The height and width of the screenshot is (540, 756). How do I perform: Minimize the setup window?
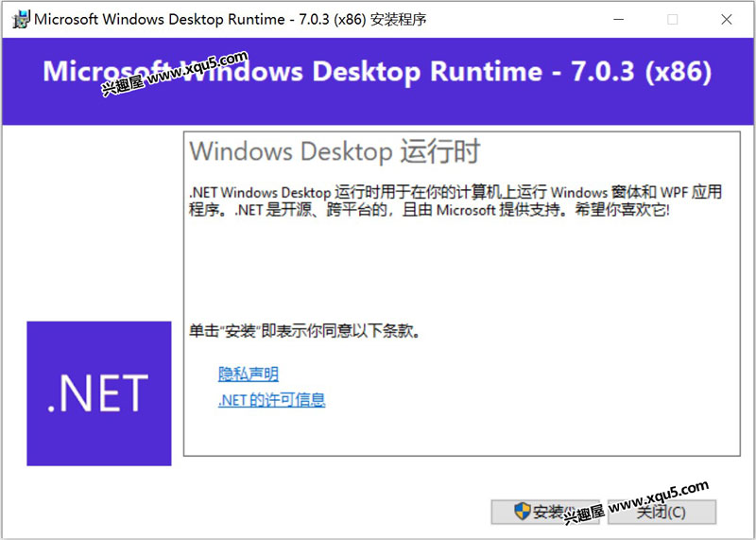click(619, 19)
